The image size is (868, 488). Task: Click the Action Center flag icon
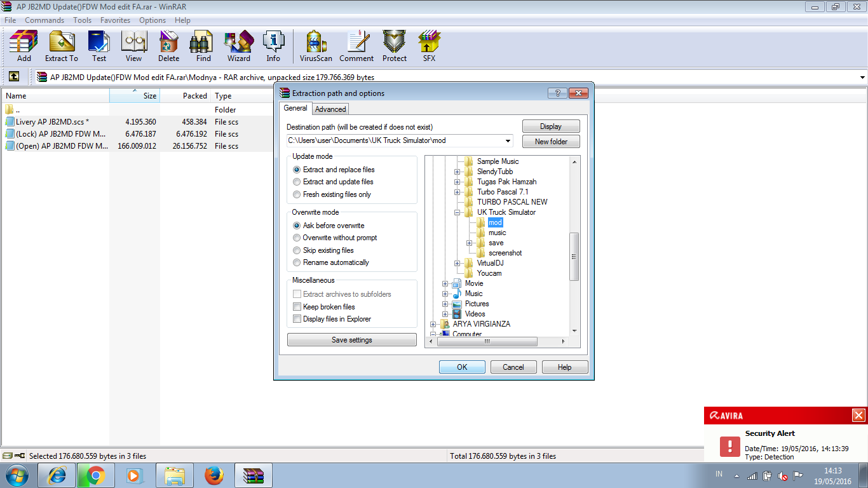click(798, 475)
